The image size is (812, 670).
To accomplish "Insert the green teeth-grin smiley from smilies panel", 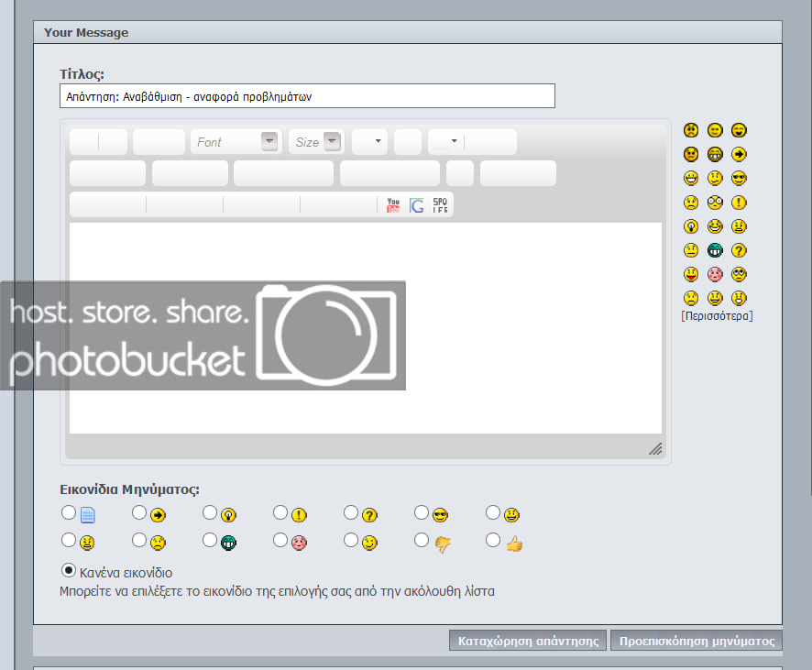I will [715, 250].
